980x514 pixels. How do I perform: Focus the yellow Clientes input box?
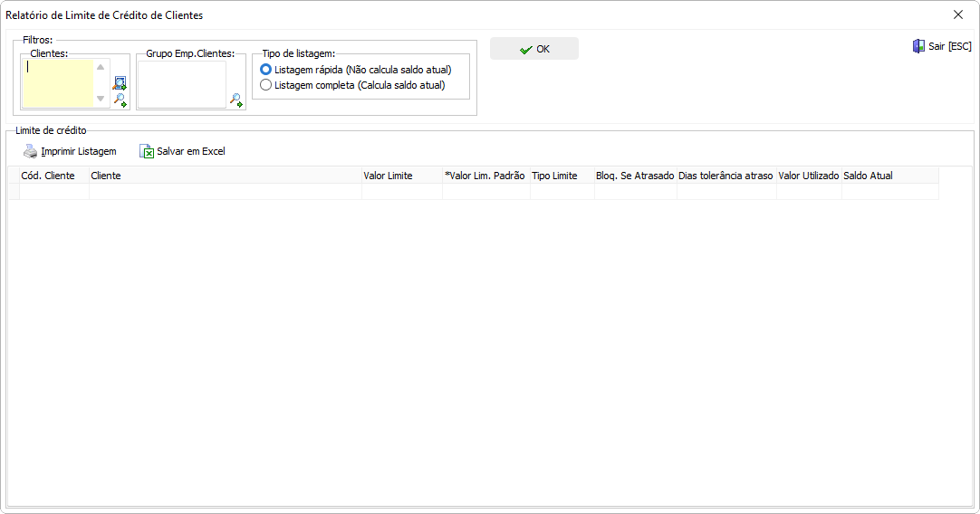click(58, 83)
